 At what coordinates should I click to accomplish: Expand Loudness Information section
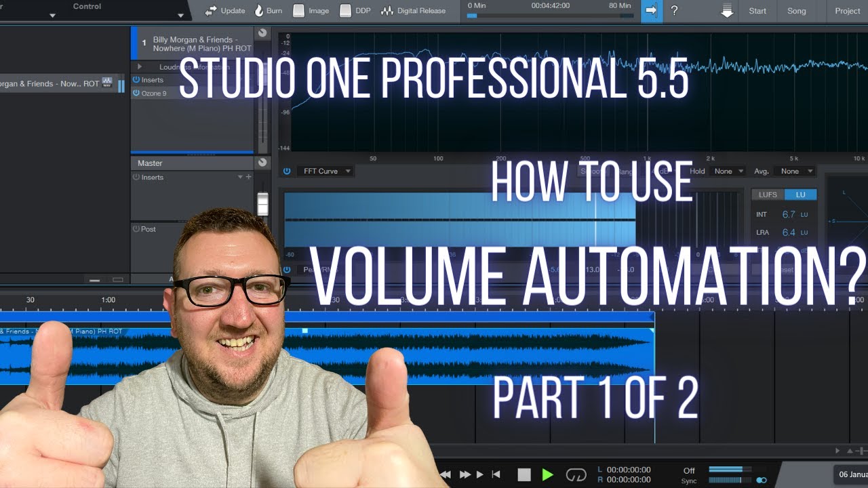click(x=139, y=66)
